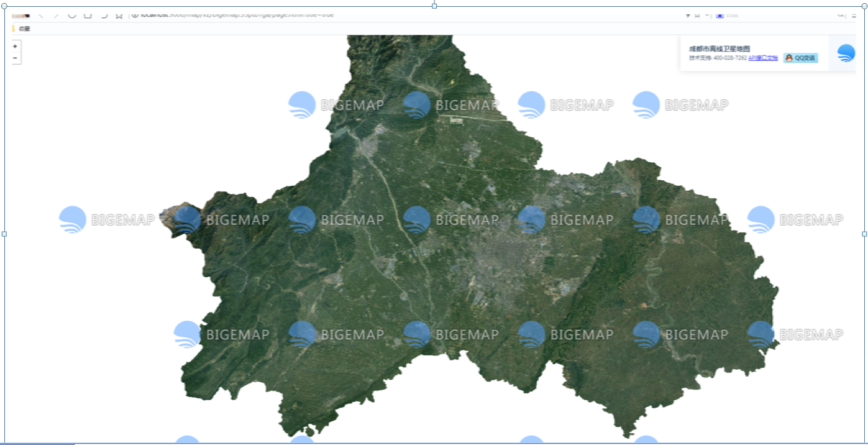Zoom out the map with the minus button

click(15, 58)
